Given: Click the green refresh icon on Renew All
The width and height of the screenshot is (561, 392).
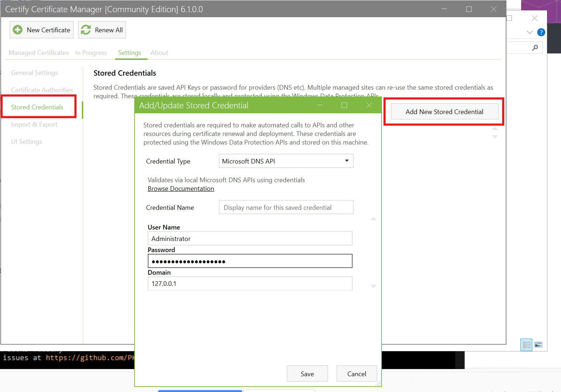Looking at the screenshot, I should coord(86,30).
